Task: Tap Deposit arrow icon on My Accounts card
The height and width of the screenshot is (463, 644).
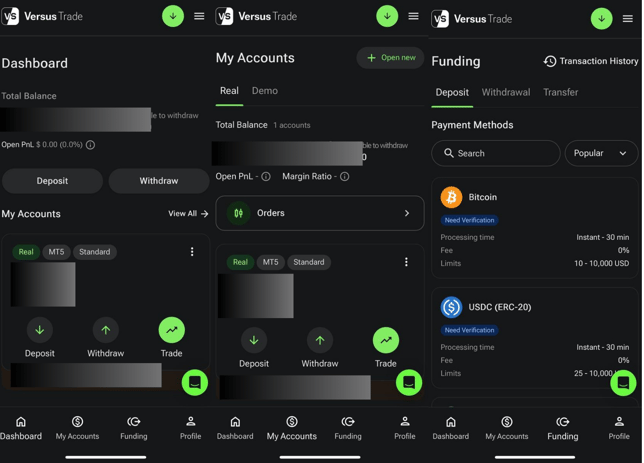Action: point(254,340)
